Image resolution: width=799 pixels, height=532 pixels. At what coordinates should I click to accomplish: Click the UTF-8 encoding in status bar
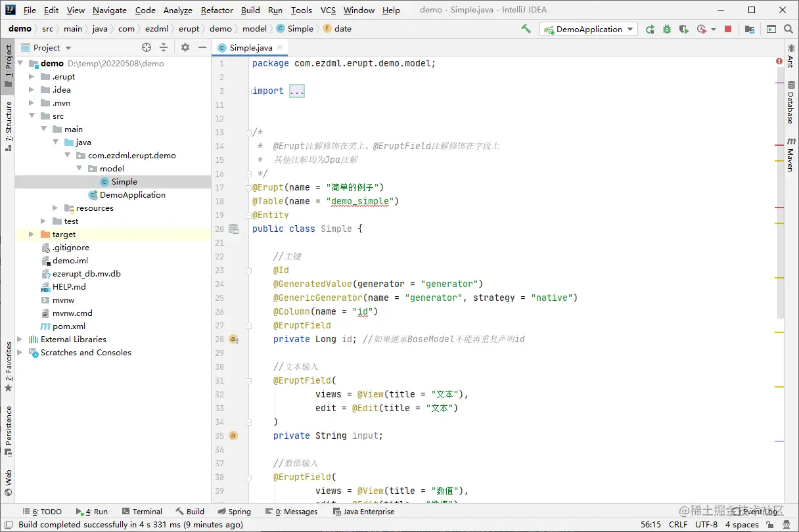pyautogui.click(x=706, y=525)
